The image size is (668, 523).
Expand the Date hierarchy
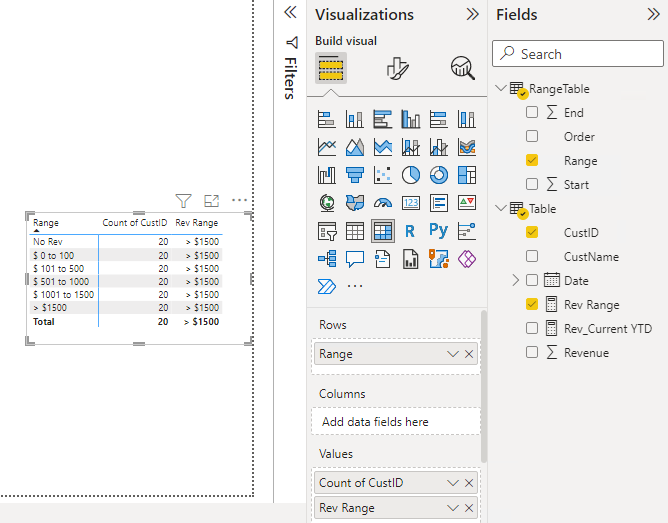(515, 280)
